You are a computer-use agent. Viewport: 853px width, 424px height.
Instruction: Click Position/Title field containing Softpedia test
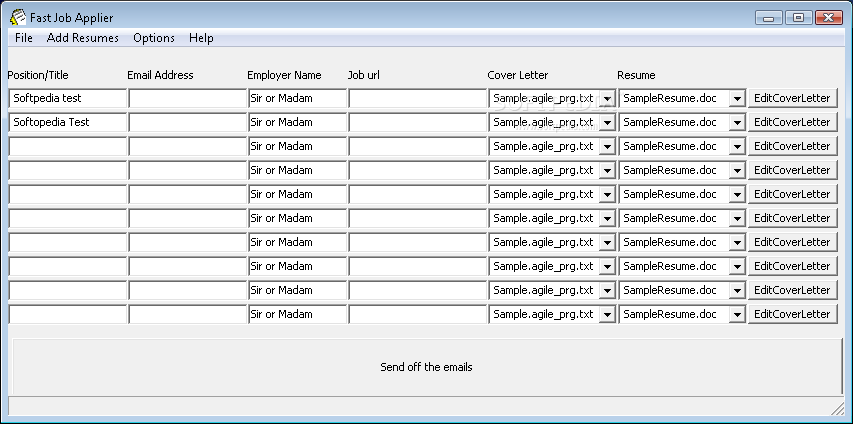[67, 99]
